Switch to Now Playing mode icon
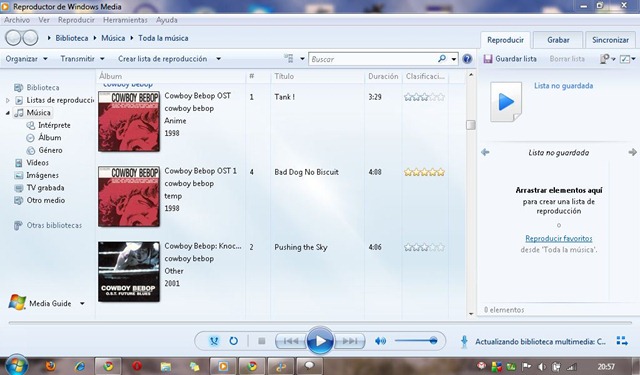Image resolution: width=640 pixels, height=375 pixels. (622, 341)
